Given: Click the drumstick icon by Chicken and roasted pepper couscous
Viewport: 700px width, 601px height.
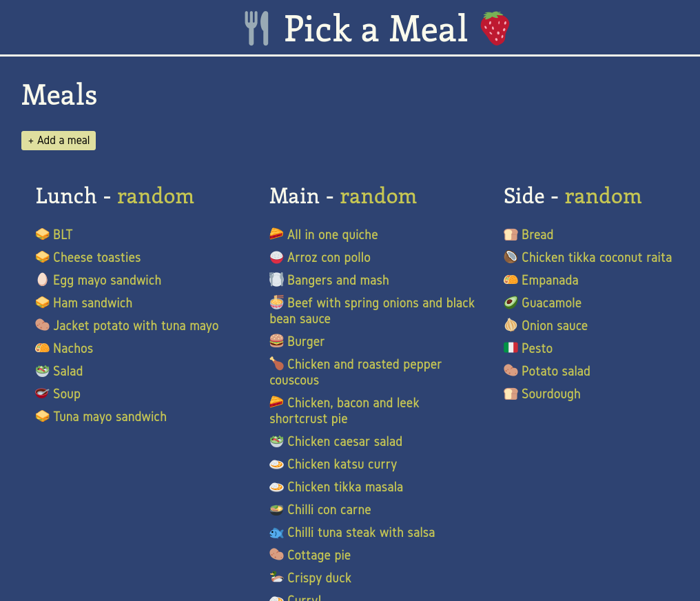Looking at the screenshot, I should tap(277, 364).
